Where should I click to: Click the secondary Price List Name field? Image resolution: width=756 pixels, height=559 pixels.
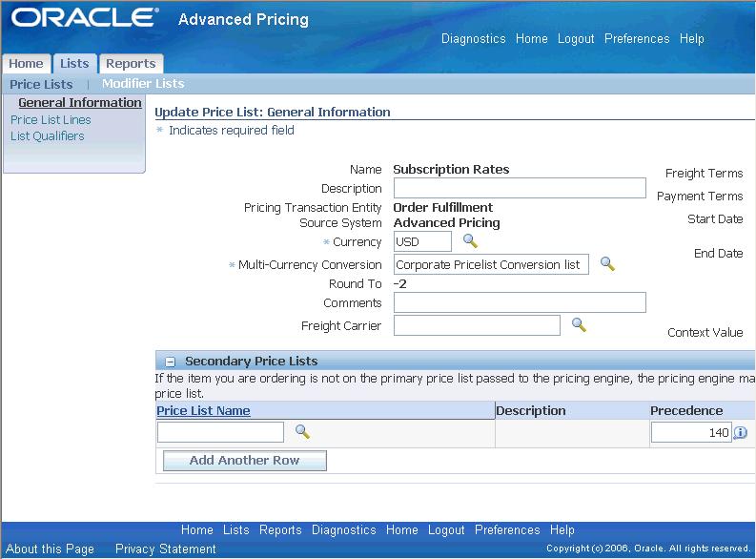[x=221, y=432]
